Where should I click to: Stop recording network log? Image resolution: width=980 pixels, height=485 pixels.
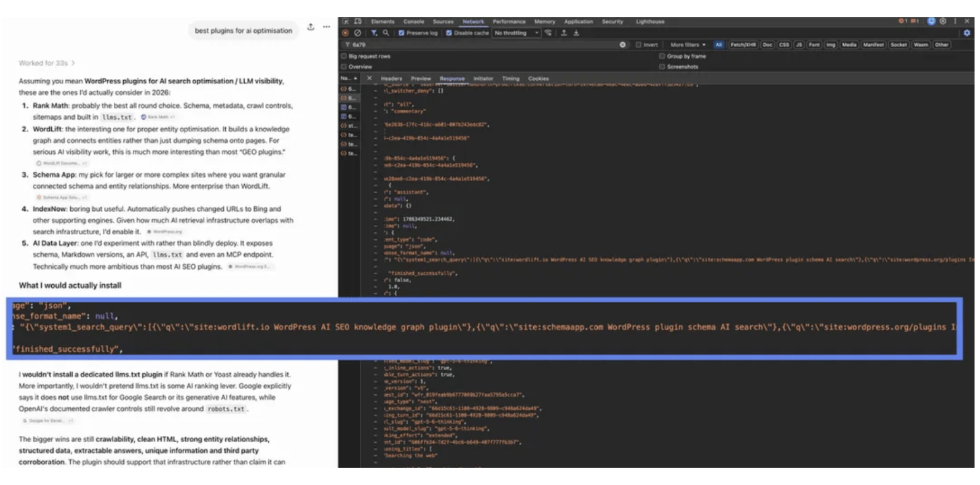point(345,33)
